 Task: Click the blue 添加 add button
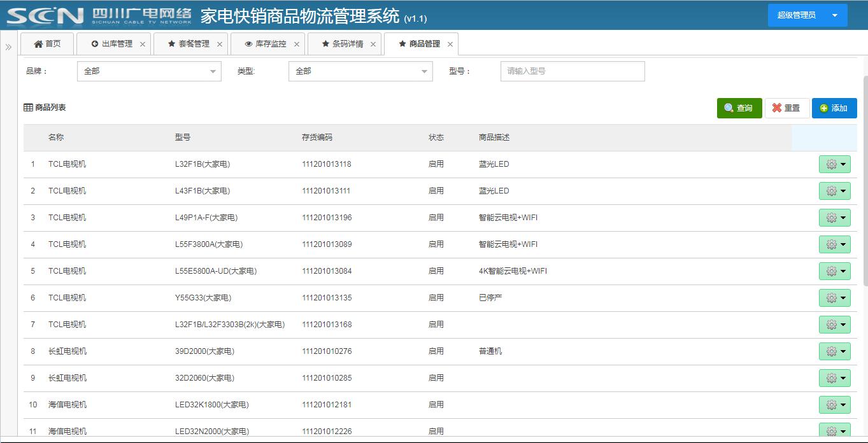(834, 108)
